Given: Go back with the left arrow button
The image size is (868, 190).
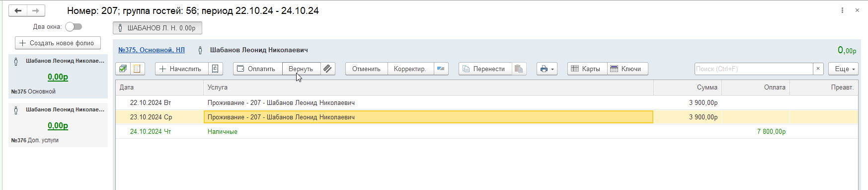Looking at the screenshot, I should click(18, 10).
